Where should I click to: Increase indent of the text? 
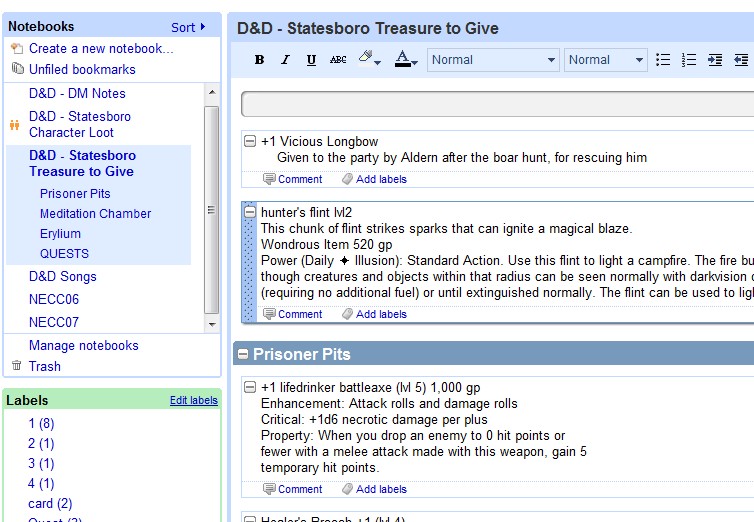tap(715, 60)
